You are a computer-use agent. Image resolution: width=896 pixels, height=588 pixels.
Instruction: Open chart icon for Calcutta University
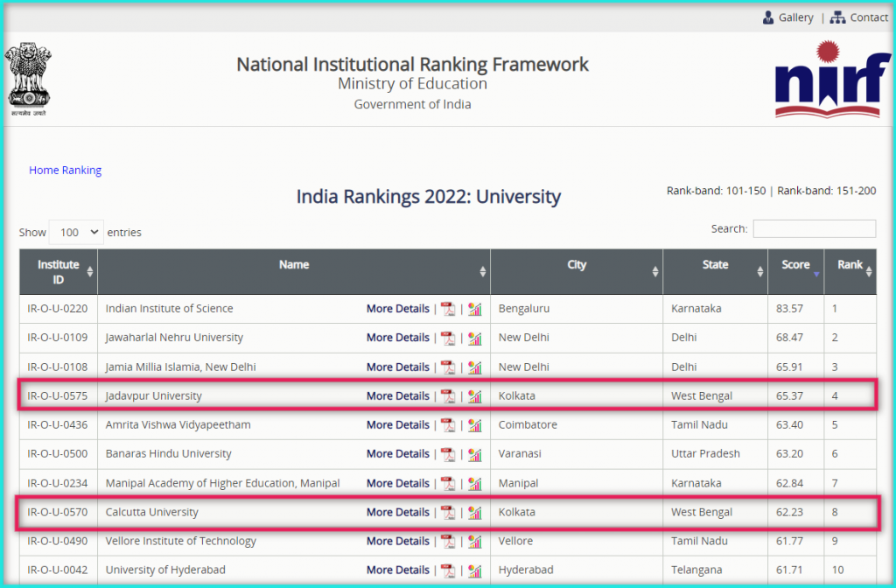475,513
